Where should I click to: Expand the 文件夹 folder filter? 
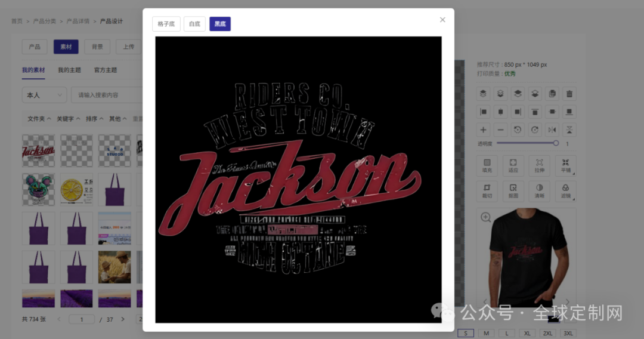coord(39,119)
